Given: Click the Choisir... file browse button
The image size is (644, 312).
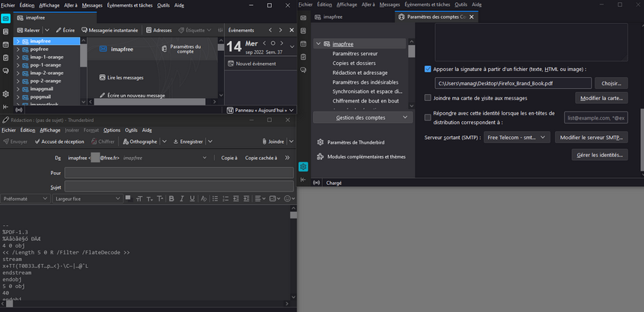Looking at the screenshot, I should 611,83.
